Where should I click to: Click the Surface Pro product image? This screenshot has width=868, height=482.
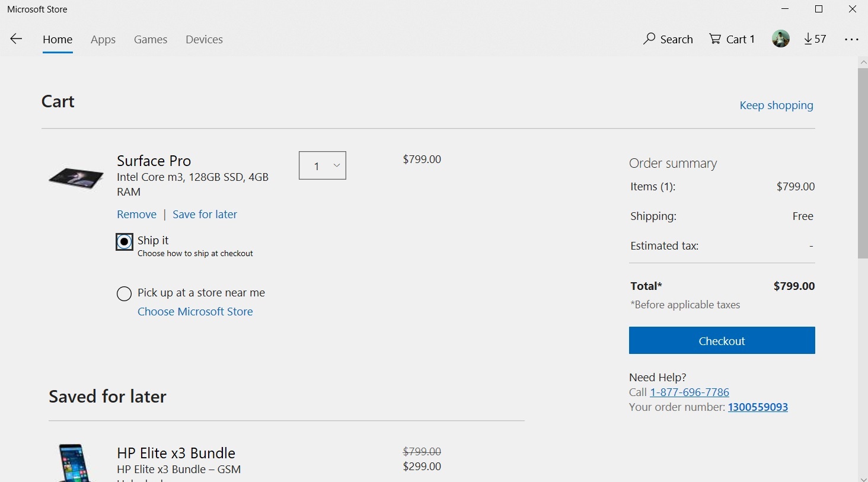pos(76,178)
